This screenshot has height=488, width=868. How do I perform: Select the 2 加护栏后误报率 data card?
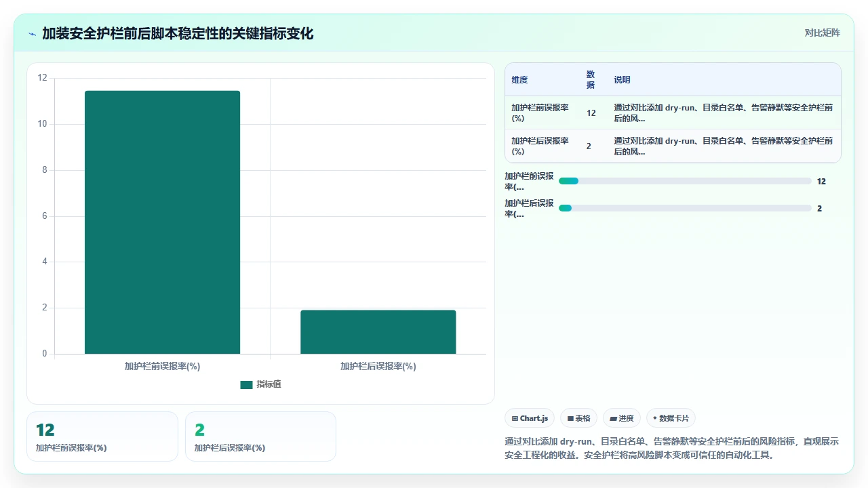point(260,436)
